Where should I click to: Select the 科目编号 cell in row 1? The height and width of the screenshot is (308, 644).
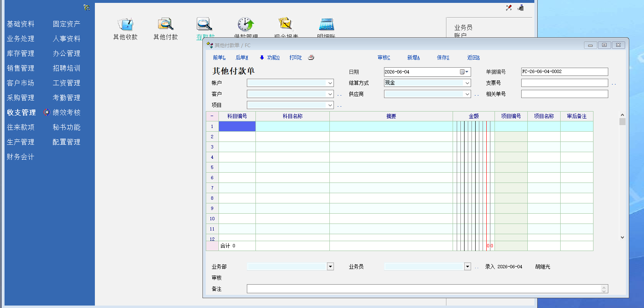(237, 126)
